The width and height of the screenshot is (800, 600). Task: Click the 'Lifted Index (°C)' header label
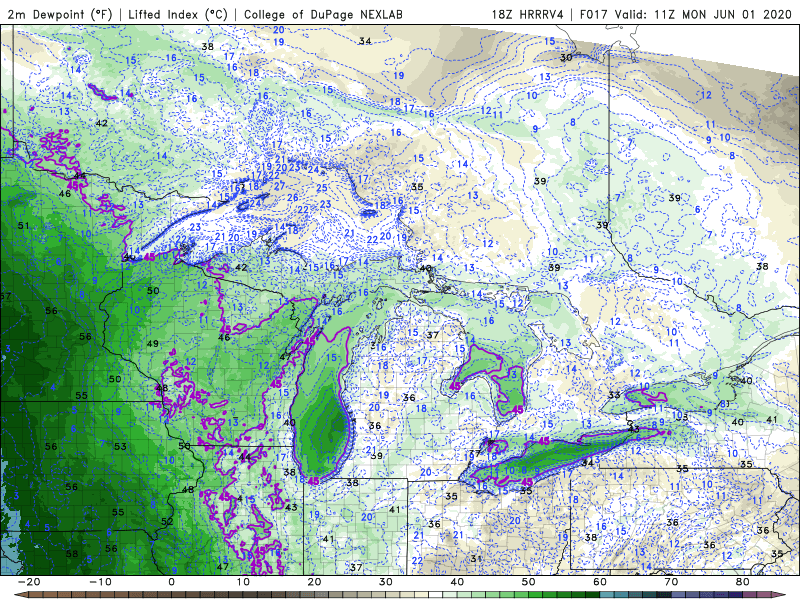pyautogui.click(x=178, y=14)
